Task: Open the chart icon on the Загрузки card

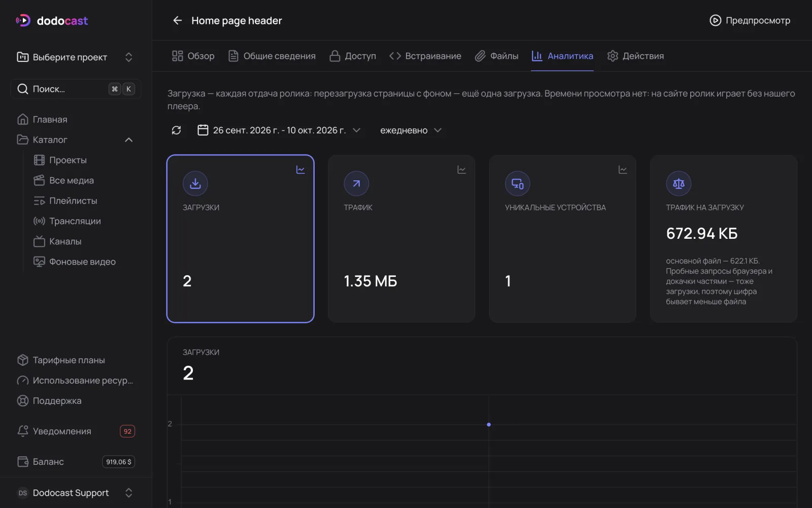Action: click(300, 170)
